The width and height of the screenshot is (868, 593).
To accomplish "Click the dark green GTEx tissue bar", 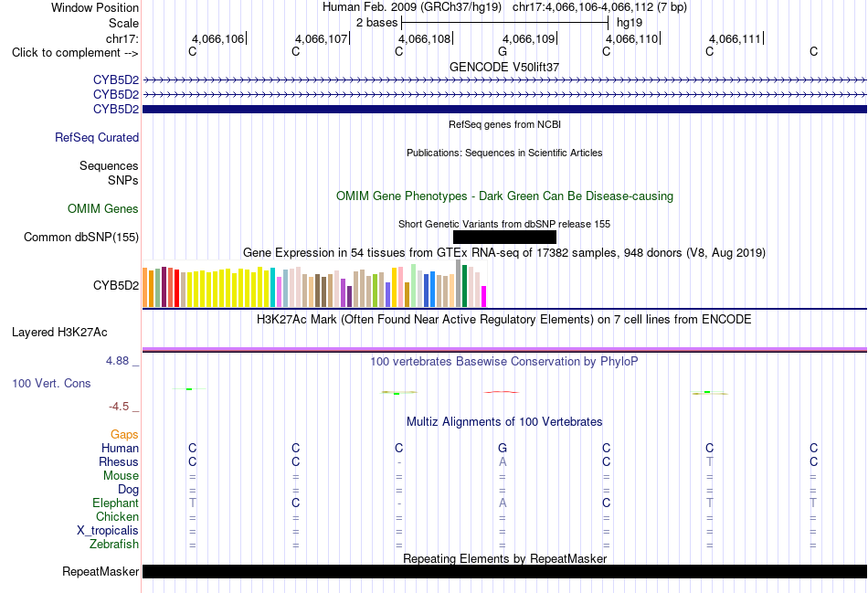I will 465,286.
